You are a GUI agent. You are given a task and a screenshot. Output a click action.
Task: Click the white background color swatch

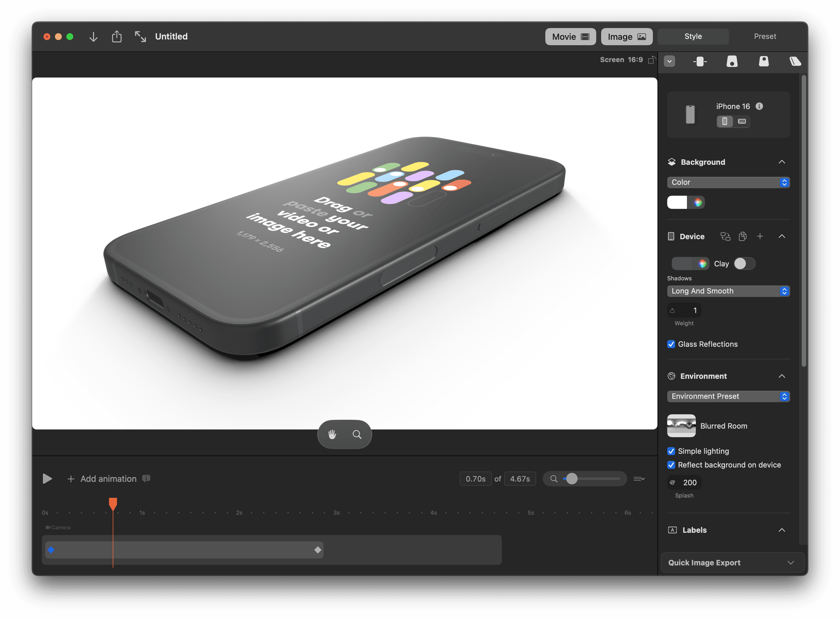click(x=677, y=202)
